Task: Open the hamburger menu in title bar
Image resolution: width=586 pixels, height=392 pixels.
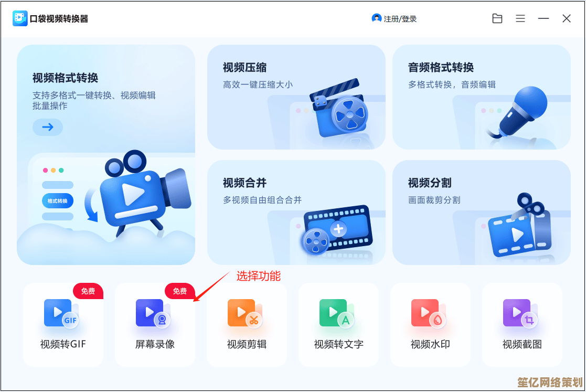Action: 520,19
